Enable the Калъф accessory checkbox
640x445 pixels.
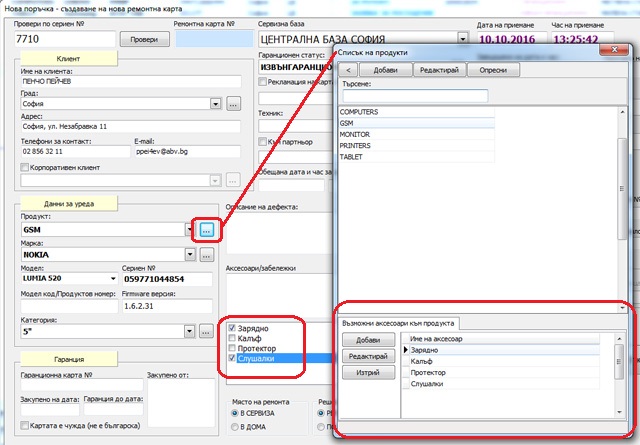(233, 338)
